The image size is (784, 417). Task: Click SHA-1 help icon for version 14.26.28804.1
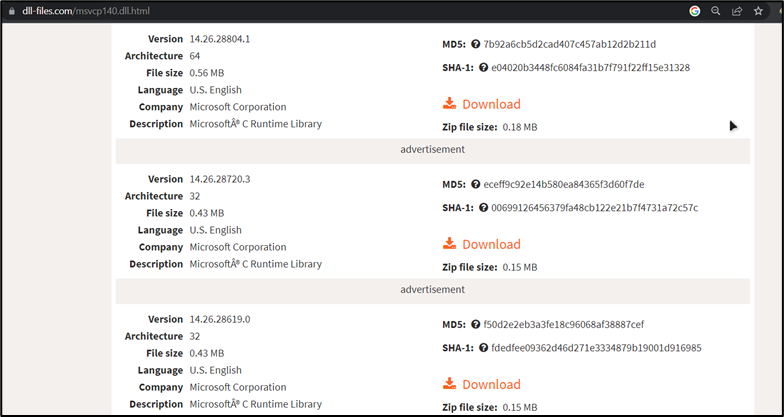483,68
